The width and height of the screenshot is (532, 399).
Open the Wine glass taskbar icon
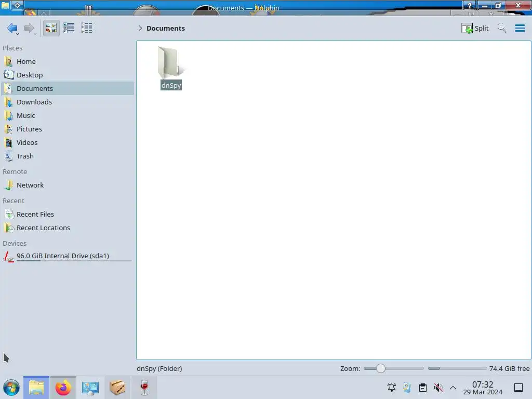tap(144, 388)
